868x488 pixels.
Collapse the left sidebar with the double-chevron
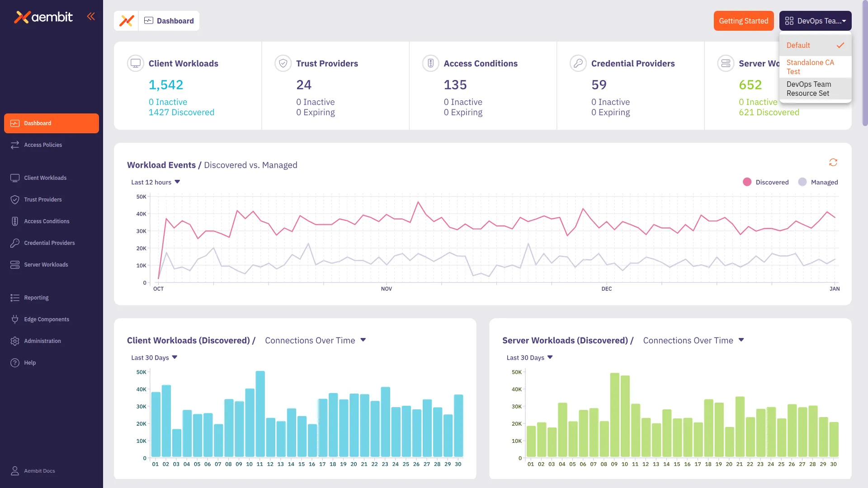click(x=91, y=16)
